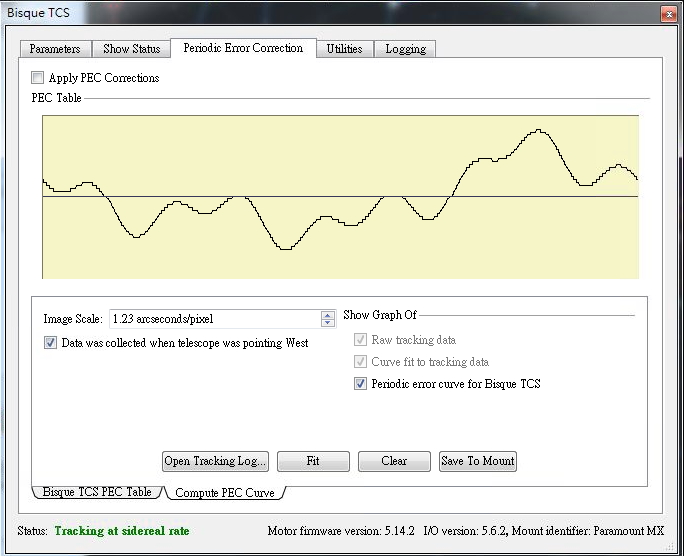The image size is (684, 556).
Task: Close the Bisque TCS window
Action: point(668,14)
